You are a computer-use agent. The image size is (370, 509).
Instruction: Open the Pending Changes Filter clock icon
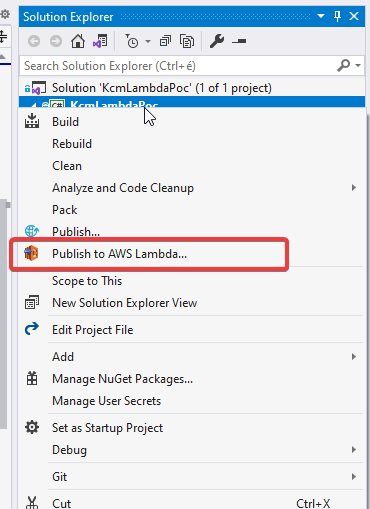point(132,41)
